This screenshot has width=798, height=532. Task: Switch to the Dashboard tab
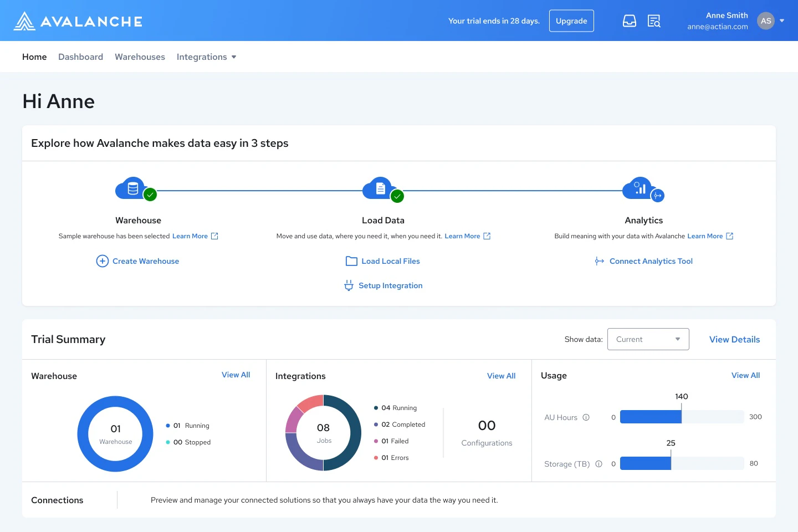[x=80, y=57]
